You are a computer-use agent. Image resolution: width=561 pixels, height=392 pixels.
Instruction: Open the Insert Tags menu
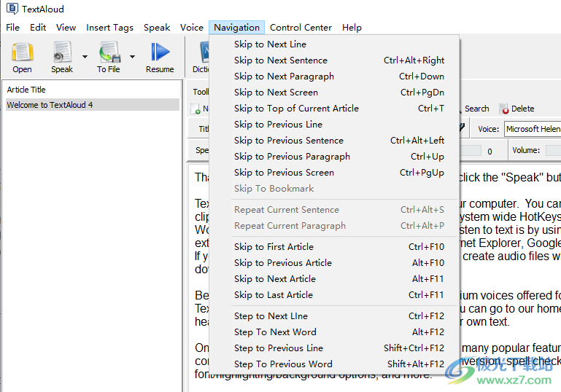tap(109, 28)
